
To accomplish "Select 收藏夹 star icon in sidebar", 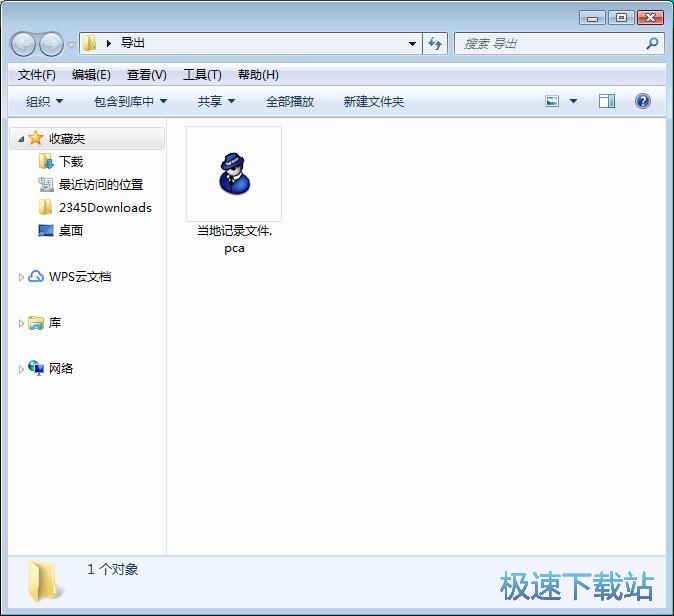I will [36, 138].
